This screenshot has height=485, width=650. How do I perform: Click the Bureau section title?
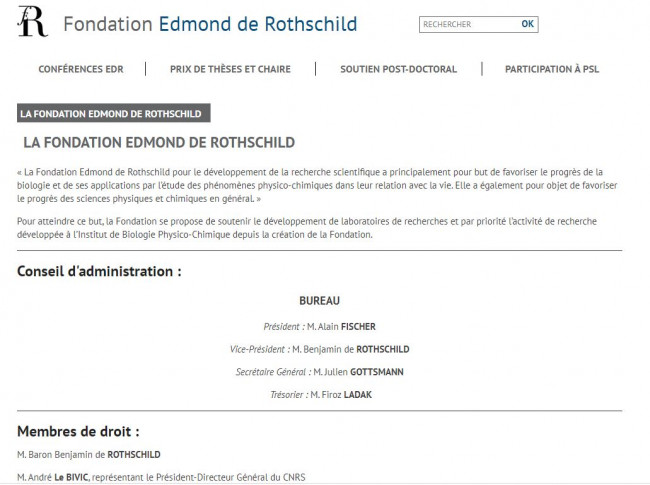(320, 301)
